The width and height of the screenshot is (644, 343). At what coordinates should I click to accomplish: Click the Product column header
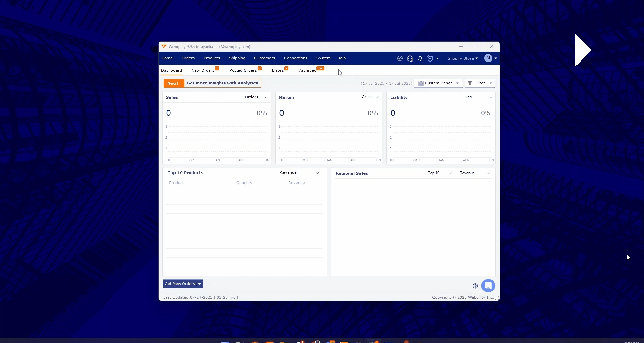click(x=176, y=183)
